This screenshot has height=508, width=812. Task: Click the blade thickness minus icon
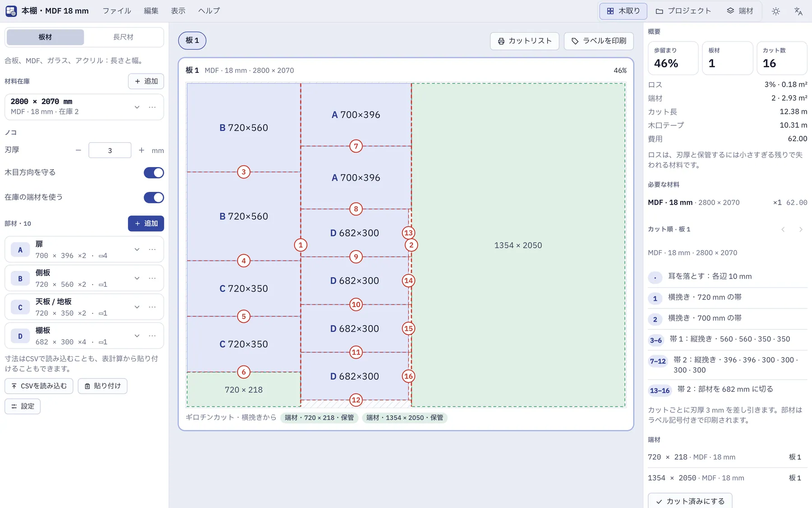pos(78,150)
